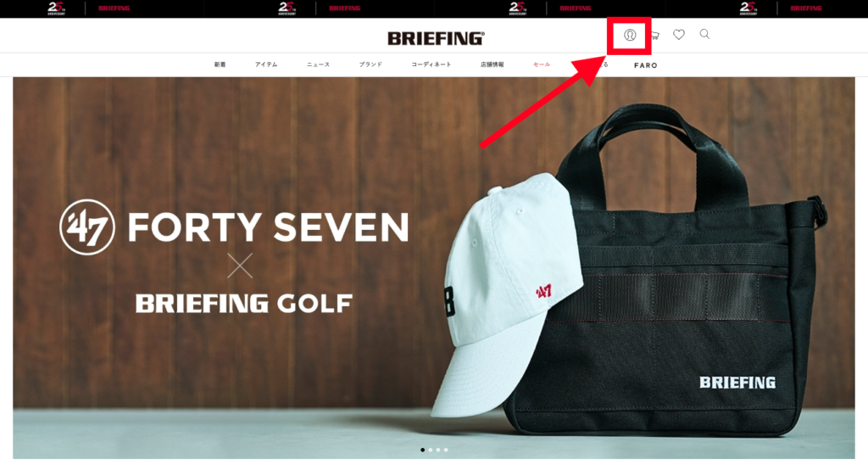This screenshot has height=470, width=868.
Task: Switch to the second carousel slide dot
Action: click(x=431, y=450)
